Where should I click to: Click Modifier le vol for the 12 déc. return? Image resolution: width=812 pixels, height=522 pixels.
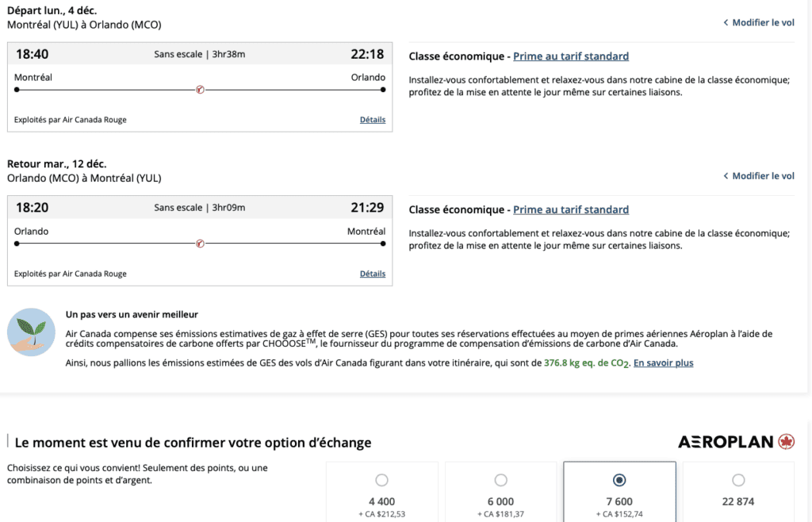click(763, 176)
